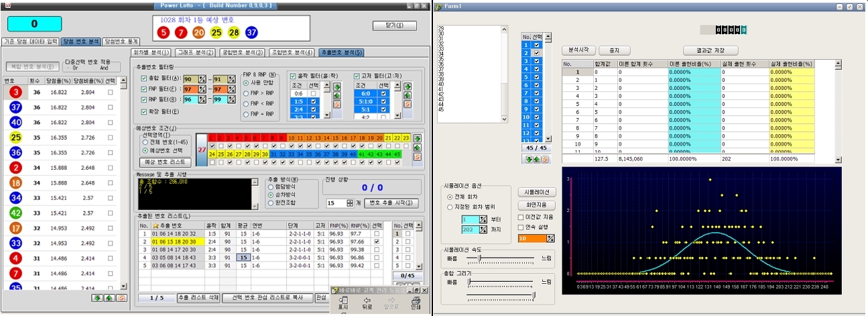The image size is (868, 316).
Task: Click the printer icon in help popup
Action: 416,300
